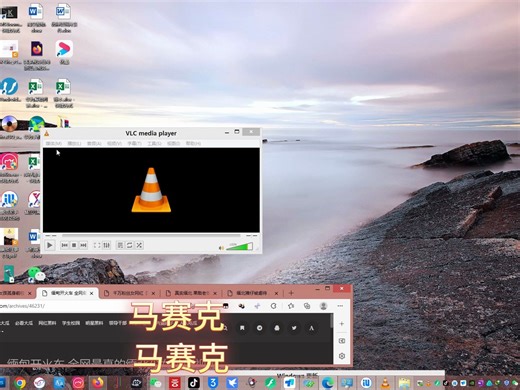Image resolution: width=520 pixels, height=390 pixels.
Task: Open Firefox from the taskbar
Action: [x=98, y=383]
